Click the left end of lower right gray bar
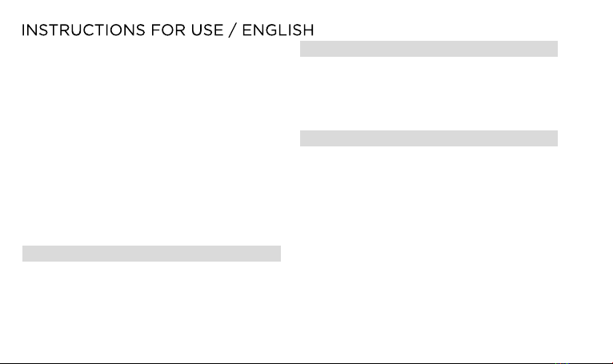The width and height of the screenshot is (613, 364). (x=302, y=138)
